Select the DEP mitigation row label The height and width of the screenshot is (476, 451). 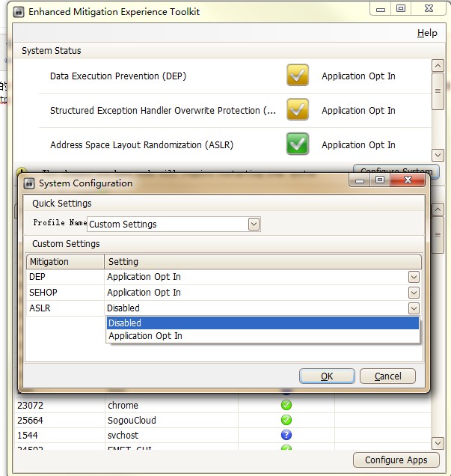point(37,277)
